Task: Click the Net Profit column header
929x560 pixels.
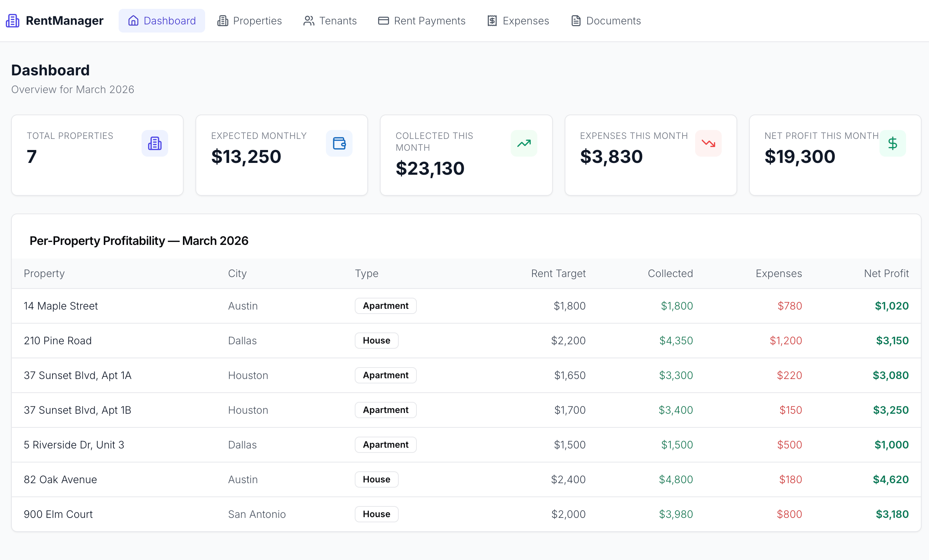Action: (x=886, y=274)
